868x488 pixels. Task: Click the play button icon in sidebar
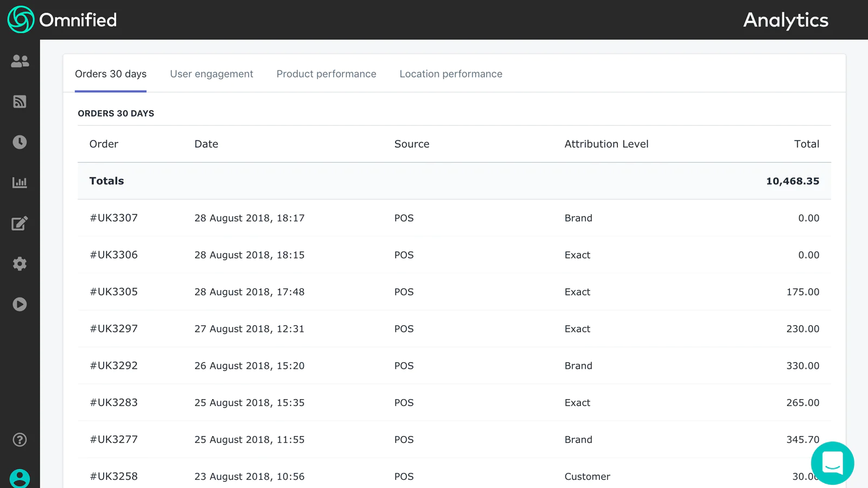tap(20, 304)
